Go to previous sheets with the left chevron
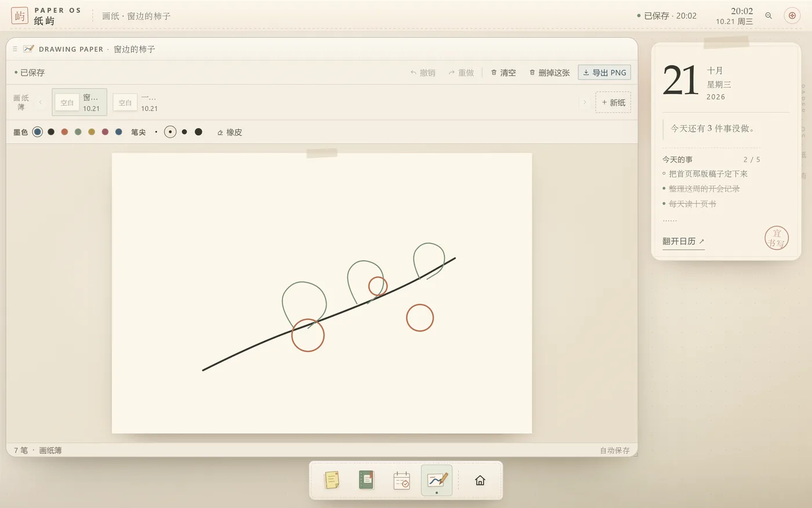This screenshot has width=812, height=508. pyautogui.click(x=41, y=103)
